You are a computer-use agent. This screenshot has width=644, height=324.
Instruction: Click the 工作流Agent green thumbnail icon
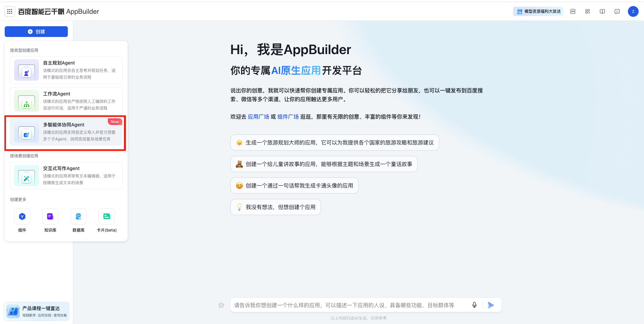point(27,101)
